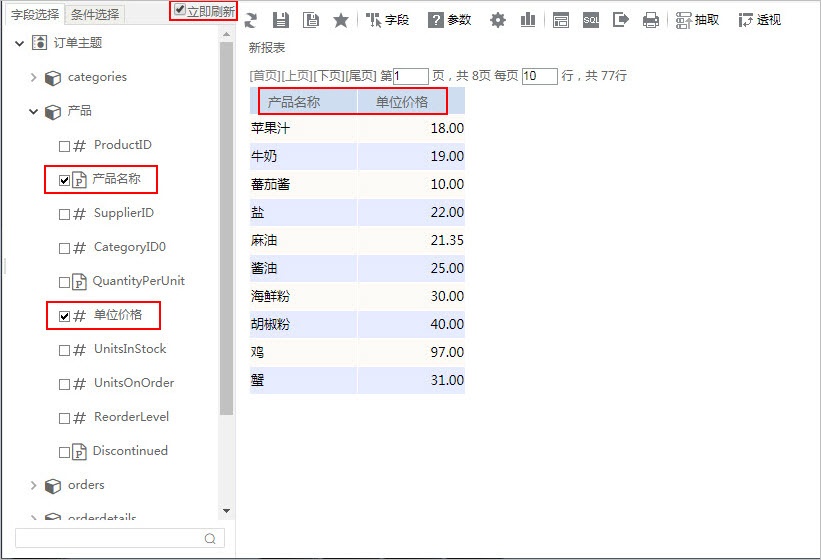Click the field tree scrollbar thumb

click(x=226, y=228)
